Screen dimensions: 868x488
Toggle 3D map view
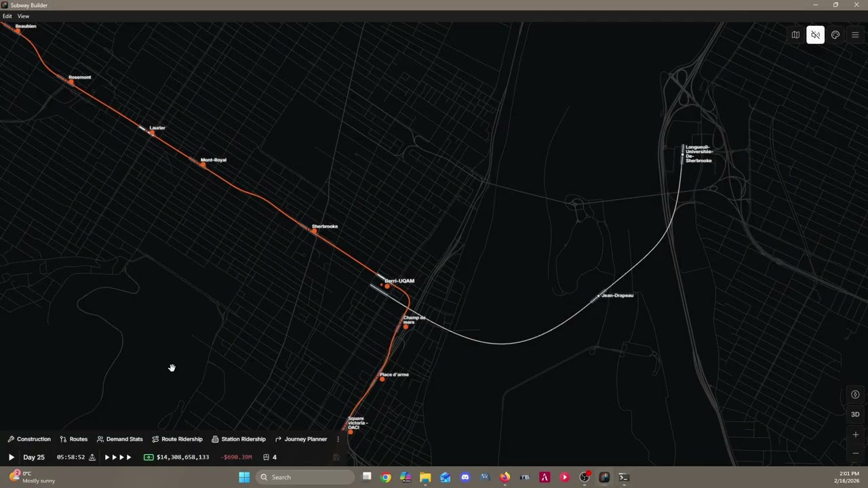(855, 414)
